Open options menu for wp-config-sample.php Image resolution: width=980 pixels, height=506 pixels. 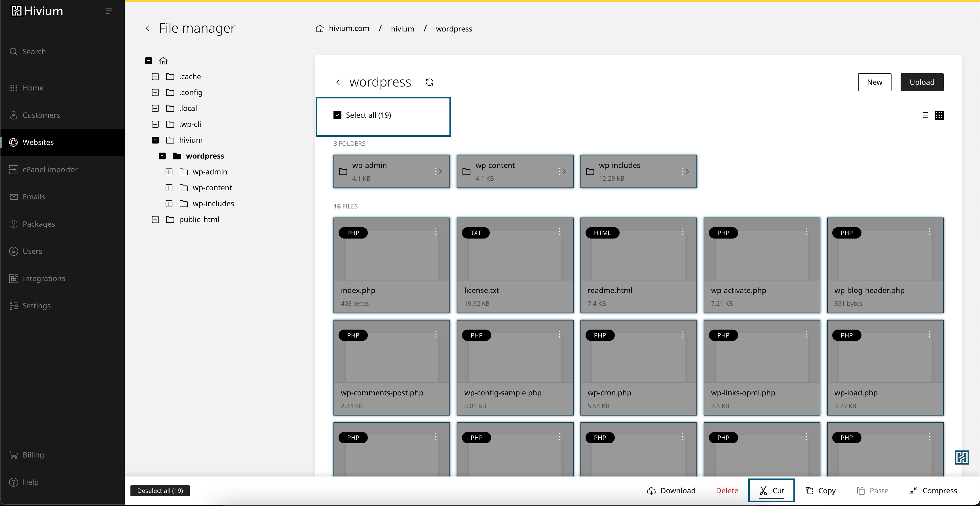point(560,334)
